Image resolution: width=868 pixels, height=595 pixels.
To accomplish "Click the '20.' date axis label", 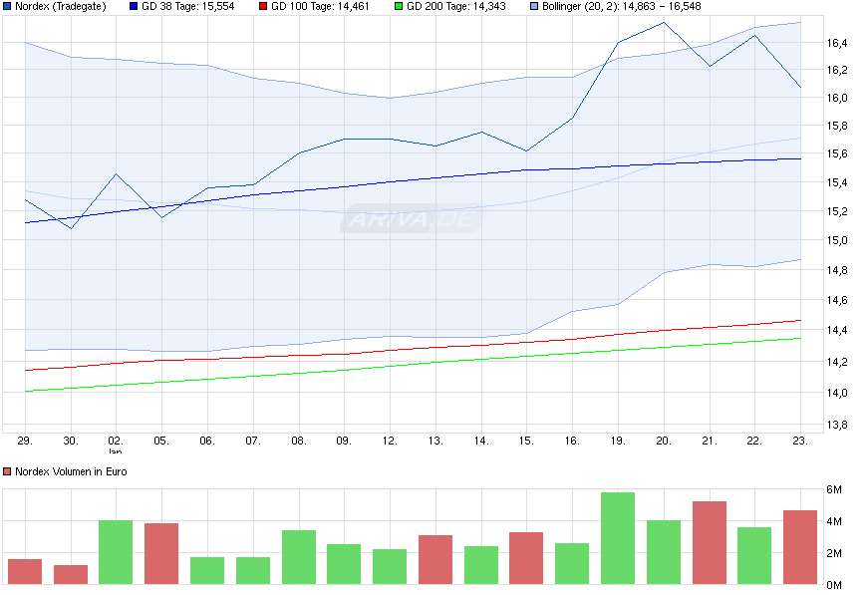I will click(664, 441).
